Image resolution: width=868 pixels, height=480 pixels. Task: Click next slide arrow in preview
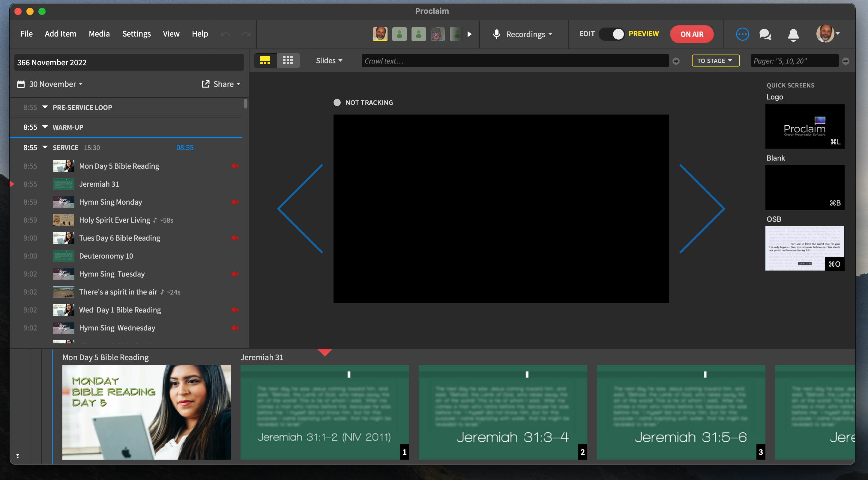(702, 209)
